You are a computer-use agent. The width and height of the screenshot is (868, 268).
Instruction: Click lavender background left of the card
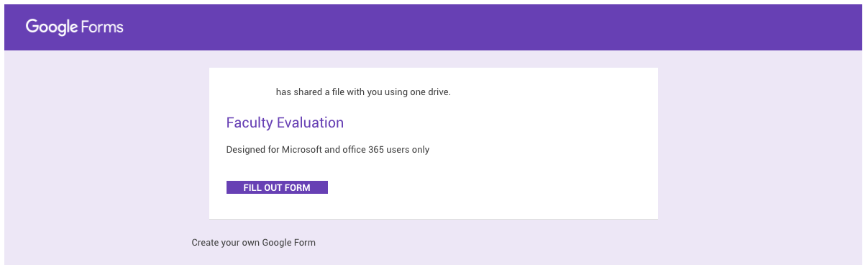(106, 144)
